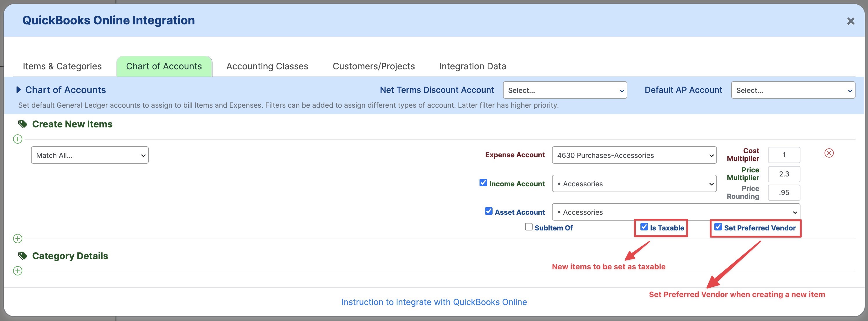Toggle the Is Taxable checkbox
This screenshot has width=868, height=321.
644,227
